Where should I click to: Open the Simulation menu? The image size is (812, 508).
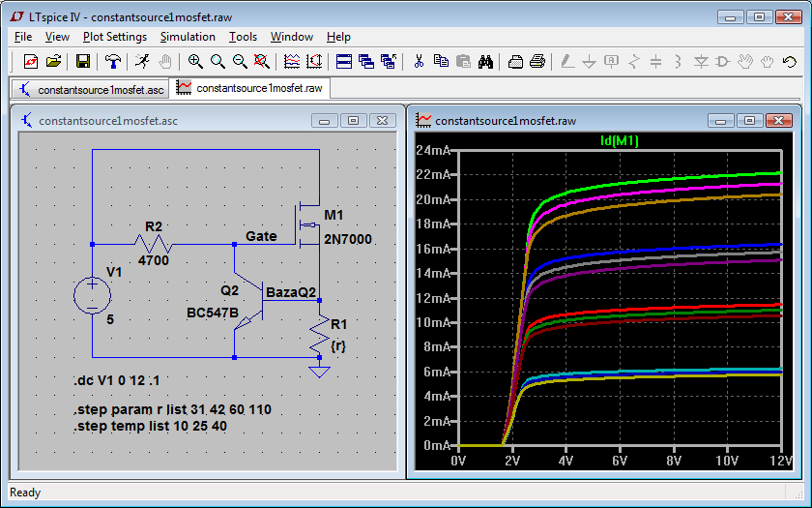[x=188, y=37]
